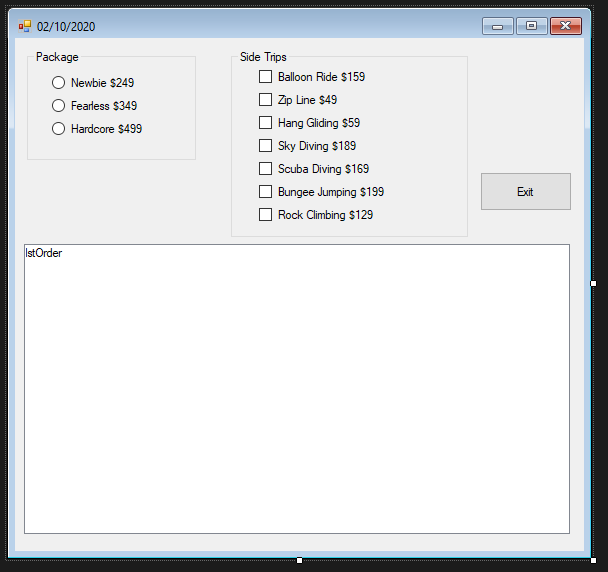This screenshot has width=608, height=572.
Task: Select the Newbie $249 package option
Action: [x=93, y=83]
